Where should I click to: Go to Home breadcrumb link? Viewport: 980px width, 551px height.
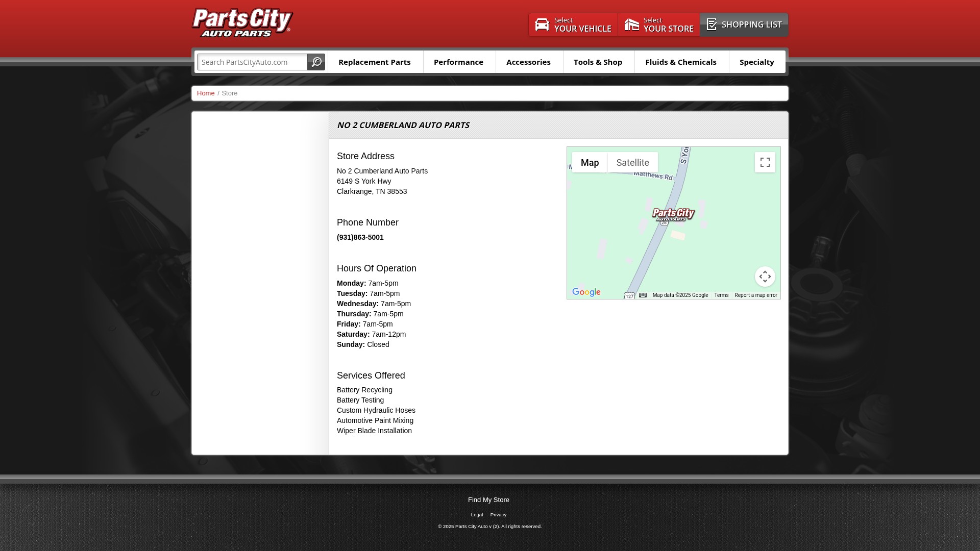(206, 93)
